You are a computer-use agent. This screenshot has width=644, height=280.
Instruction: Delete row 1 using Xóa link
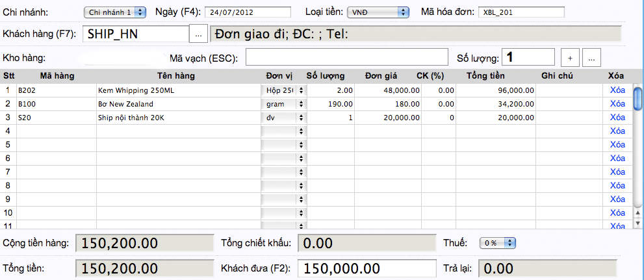616,90
